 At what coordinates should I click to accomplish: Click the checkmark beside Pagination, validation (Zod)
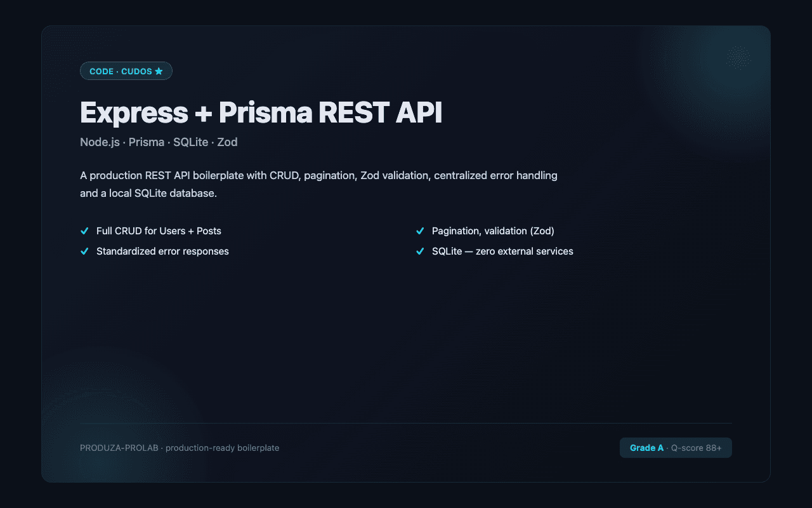click(420, 231)
